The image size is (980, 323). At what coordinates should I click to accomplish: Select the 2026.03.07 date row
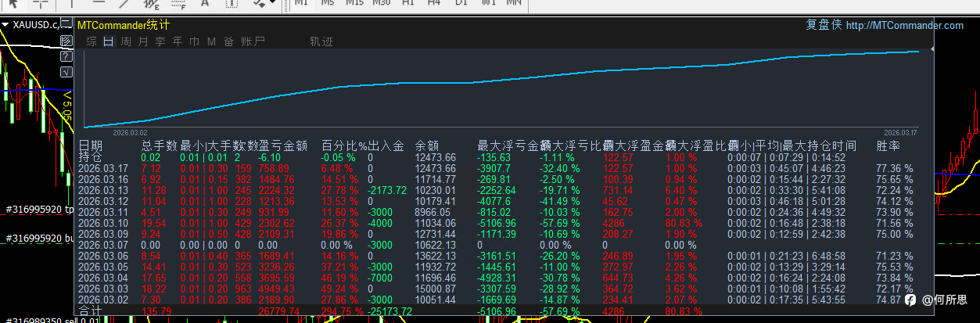(x=104, y=245)
